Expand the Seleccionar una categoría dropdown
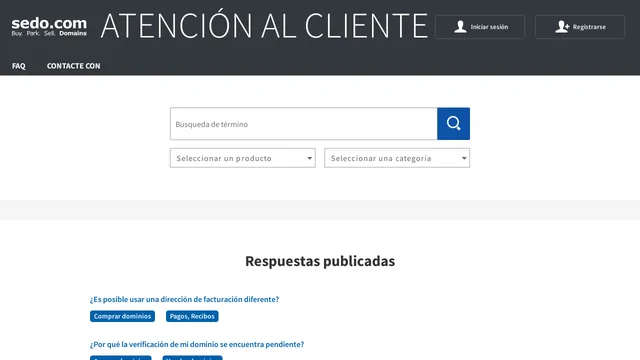Viewport: 640px width, 360px height. click(397, 158)
